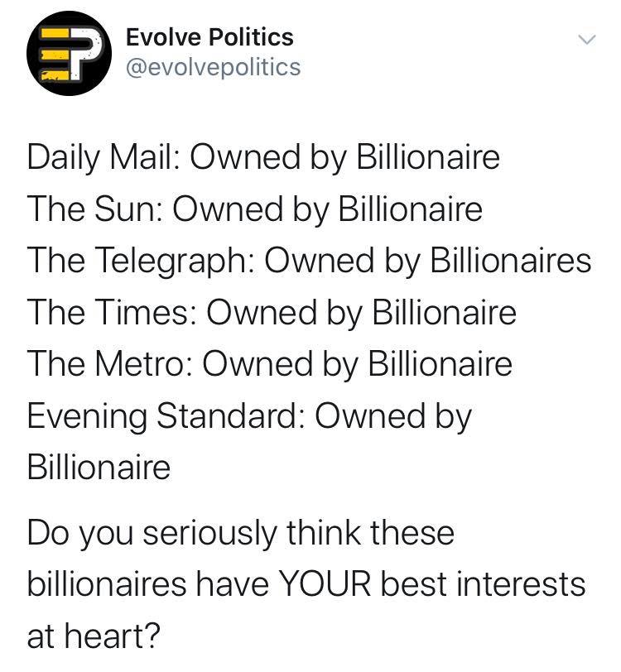
Task: Click The Telegraph line in the tweet
Action: coord(309,261)
